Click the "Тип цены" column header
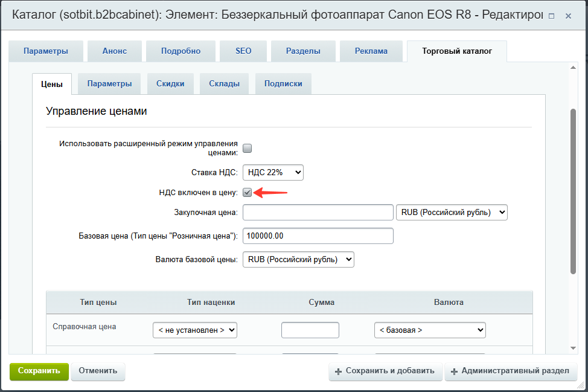 [98, 303]
